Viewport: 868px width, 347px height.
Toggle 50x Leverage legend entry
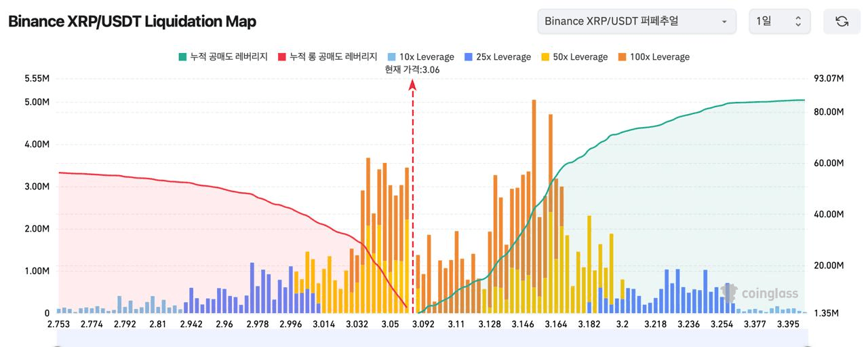coord(574,57)
